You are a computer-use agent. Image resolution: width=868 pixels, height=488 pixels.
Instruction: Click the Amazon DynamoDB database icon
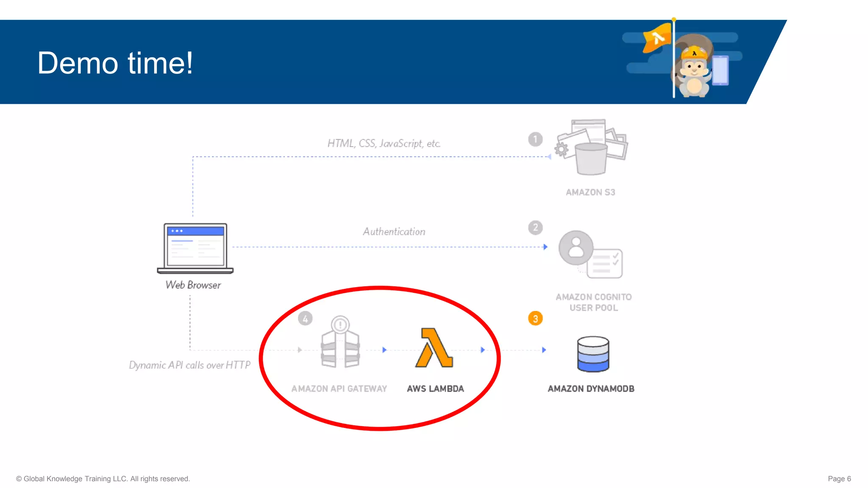point(593,354)
